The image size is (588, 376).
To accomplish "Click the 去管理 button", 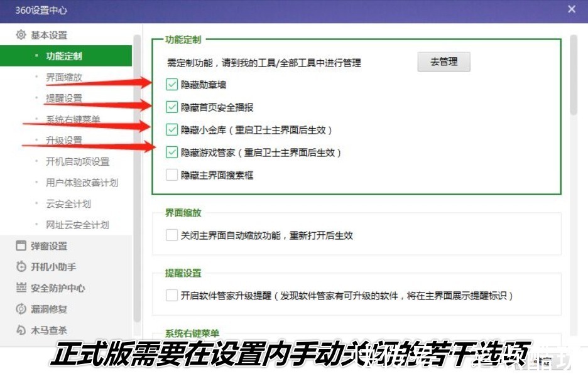I will (x=444, y=62).
